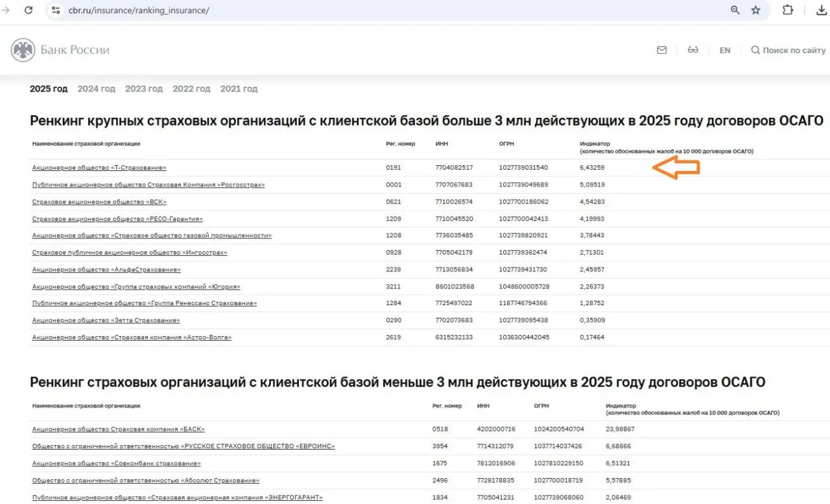This screenshot has height=504, width=830.
Task: Open the Страховая компания «БАСК» link
Action: pos(119,429)
